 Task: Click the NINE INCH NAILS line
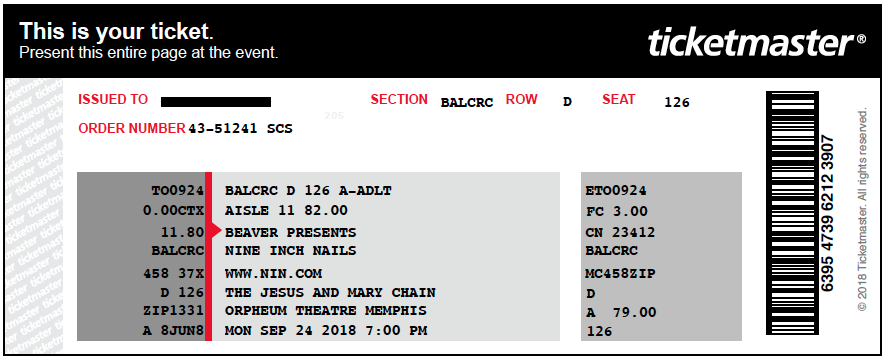tap(291, 251)
